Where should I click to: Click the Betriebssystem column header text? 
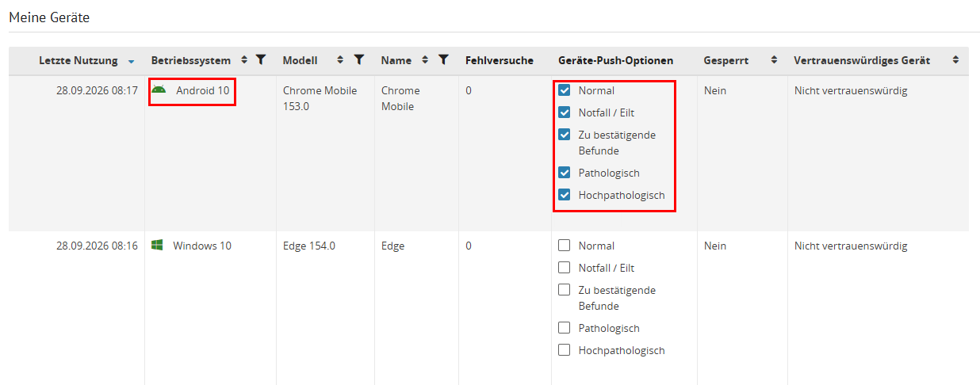(x=191, y=60)
